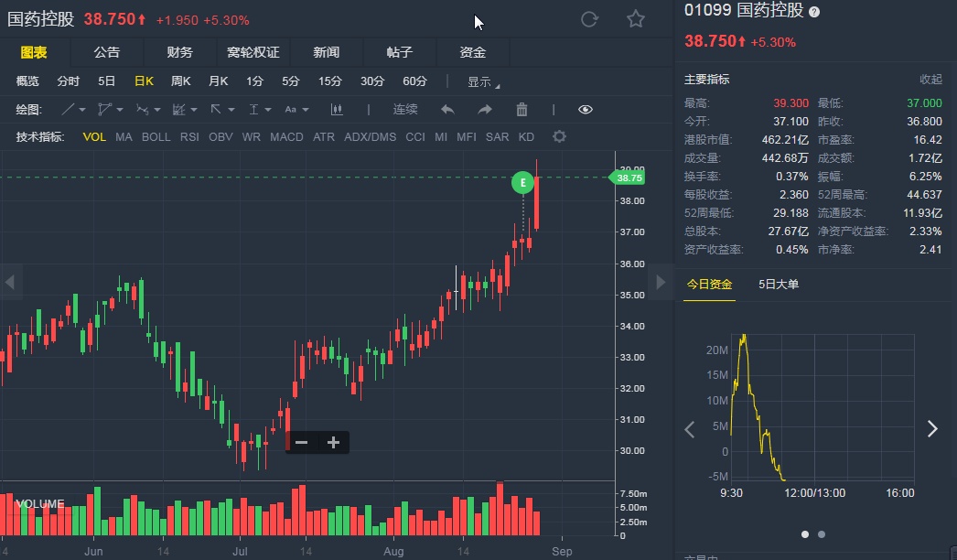
Task: Expand the text tool dropdown arrow
Action: (x=306, y=110)
